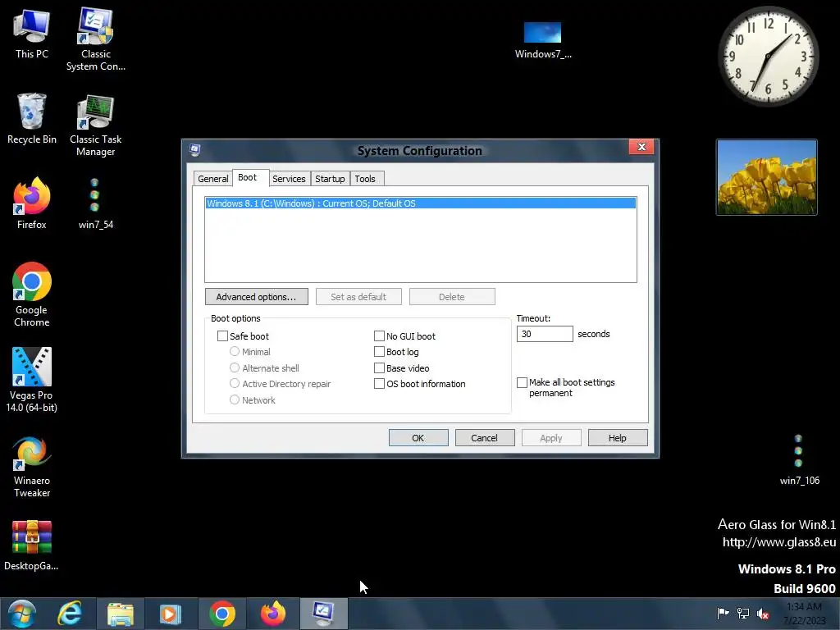Select the Minimal radio option
This screenshot has height=630, width=840.
coord(234,351)
